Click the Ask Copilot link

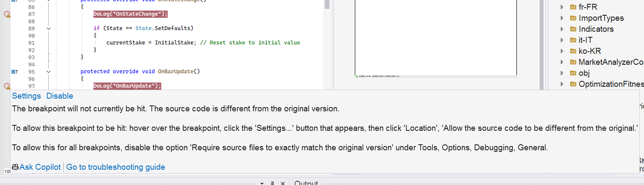[40, 167]
